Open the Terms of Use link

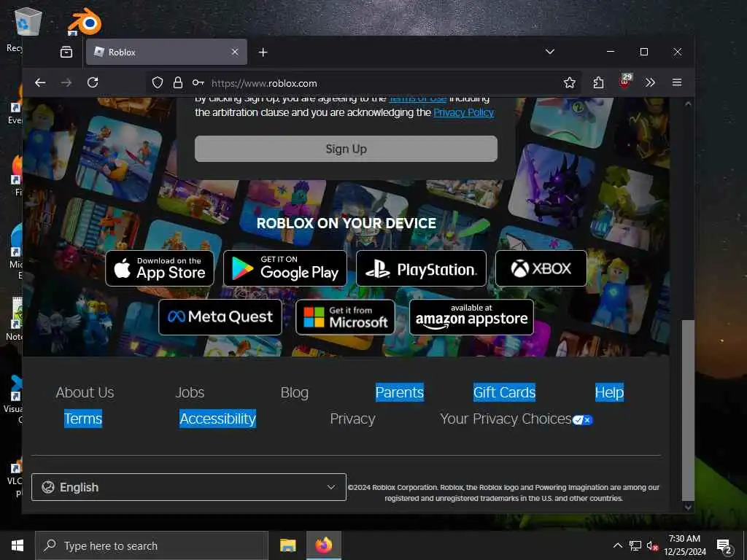pyautogui.click(x=418, y=99)
